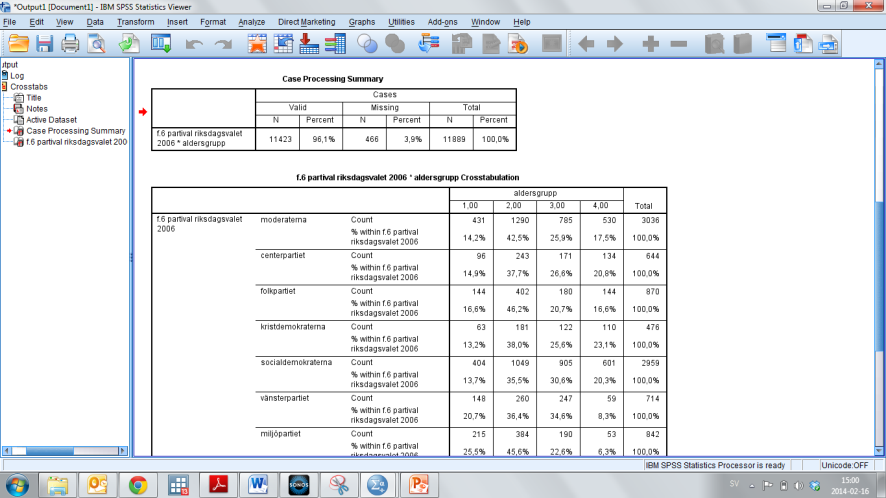886x498 pixels.
Task: Open the Graphs menu
Action: click(362, 22)
